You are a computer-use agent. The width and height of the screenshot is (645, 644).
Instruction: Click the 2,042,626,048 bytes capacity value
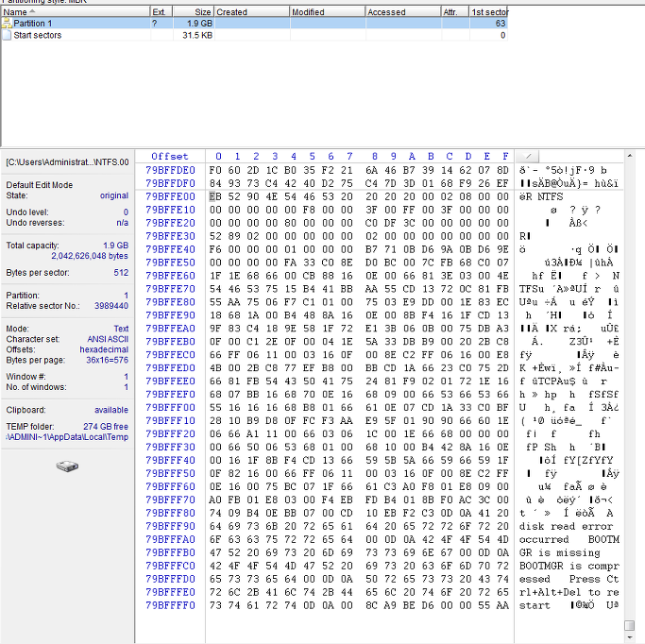90,256
